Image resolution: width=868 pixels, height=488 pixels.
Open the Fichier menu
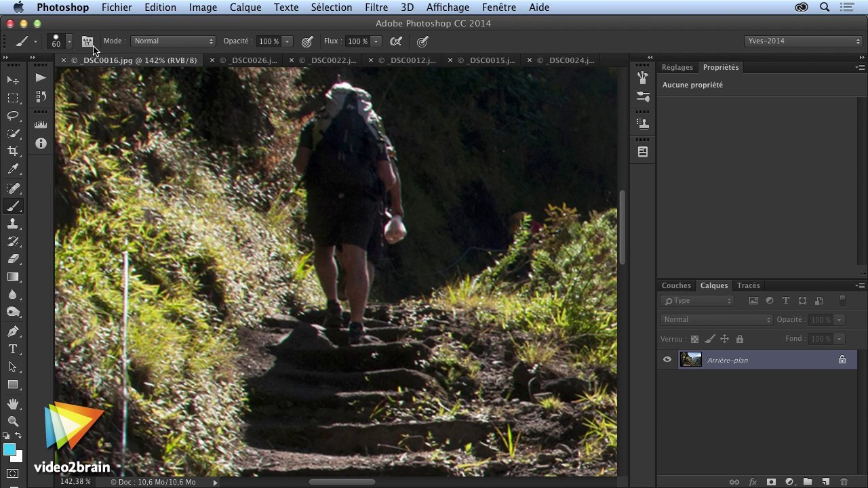(x=117, y=7)
